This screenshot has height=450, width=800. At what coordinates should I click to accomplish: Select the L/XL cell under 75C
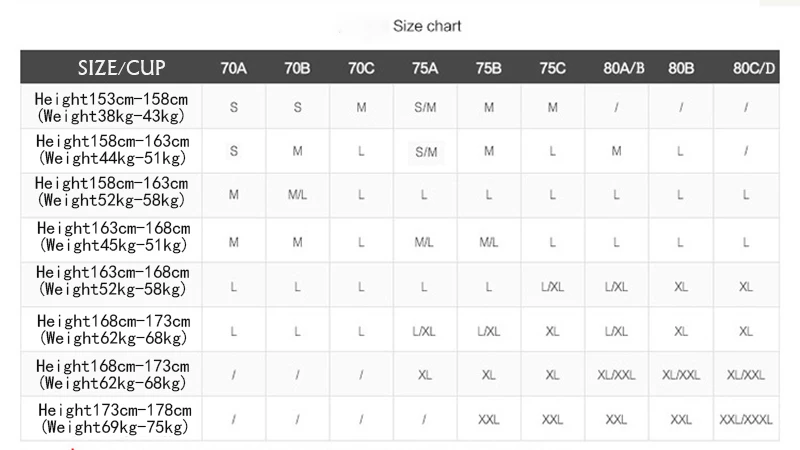(553, 287)
